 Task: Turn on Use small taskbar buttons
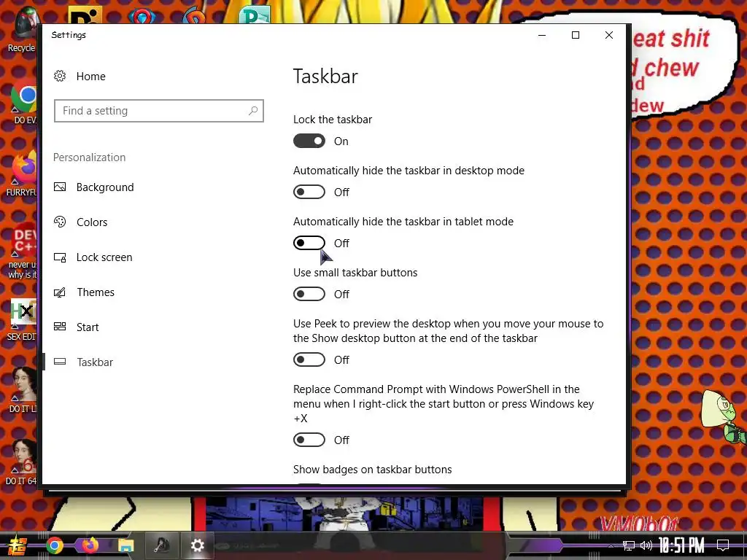click(309, 294)
